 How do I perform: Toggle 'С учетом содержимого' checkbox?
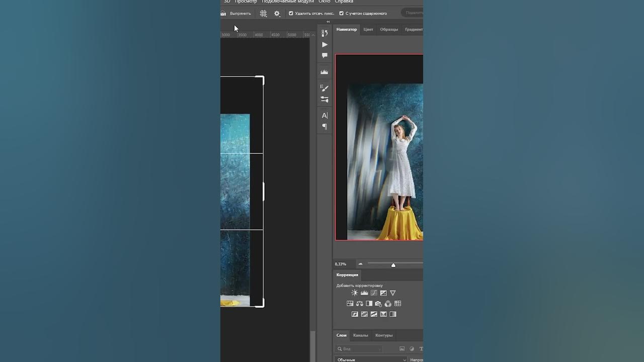click(341, 14)
